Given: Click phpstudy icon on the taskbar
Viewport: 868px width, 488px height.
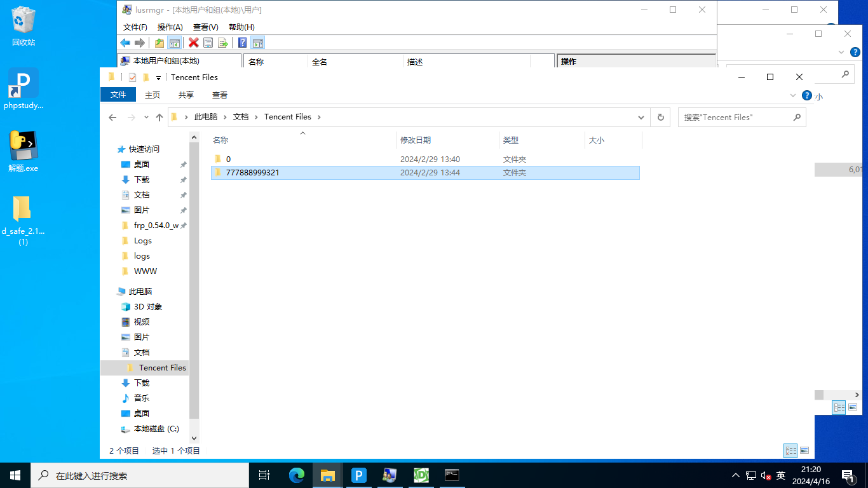Looking at the screenshot, I should (359, 475).
